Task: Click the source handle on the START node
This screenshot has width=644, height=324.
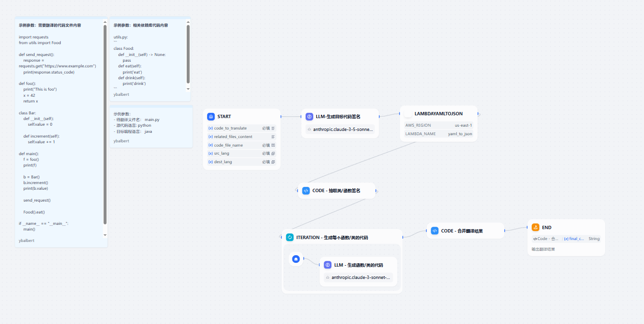Action: 281,116
